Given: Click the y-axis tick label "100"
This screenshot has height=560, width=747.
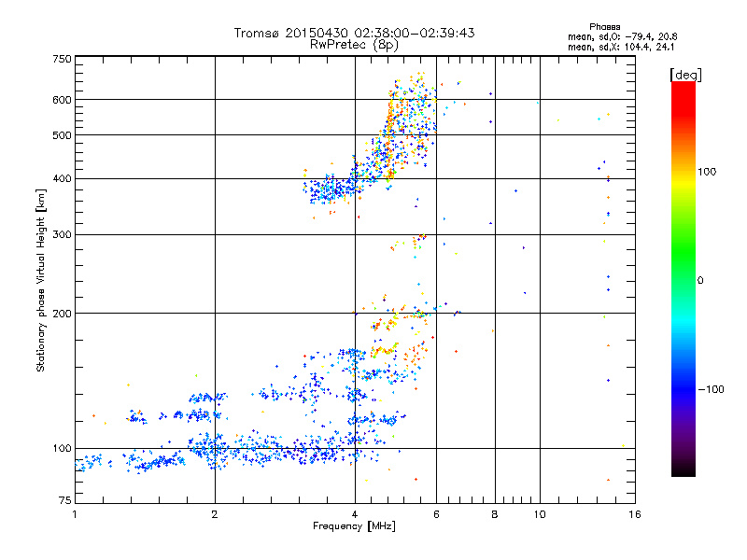Looking at the screenshot, I should tap(62, 448).
